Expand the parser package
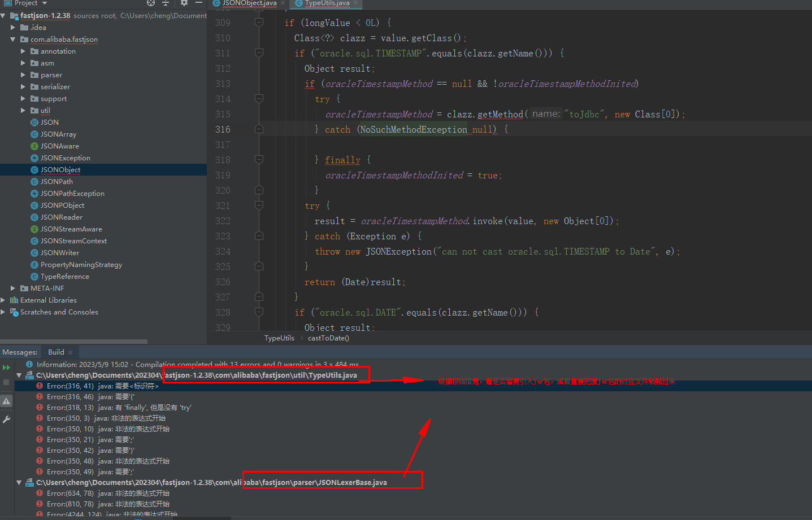Image resolution: width=812 pixels, height=520 pixels. (x=23, y=75)
